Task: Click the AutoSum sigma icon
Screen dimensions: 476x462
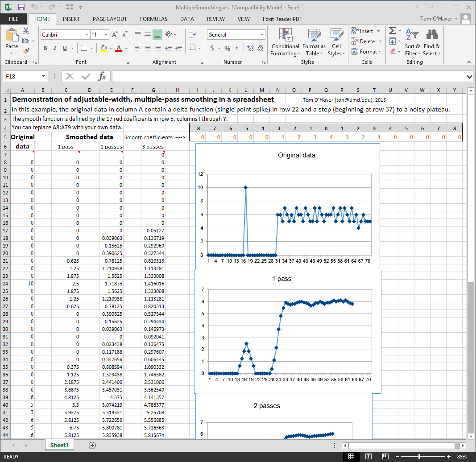Action: pyautogui.click(x=392, y=31)
